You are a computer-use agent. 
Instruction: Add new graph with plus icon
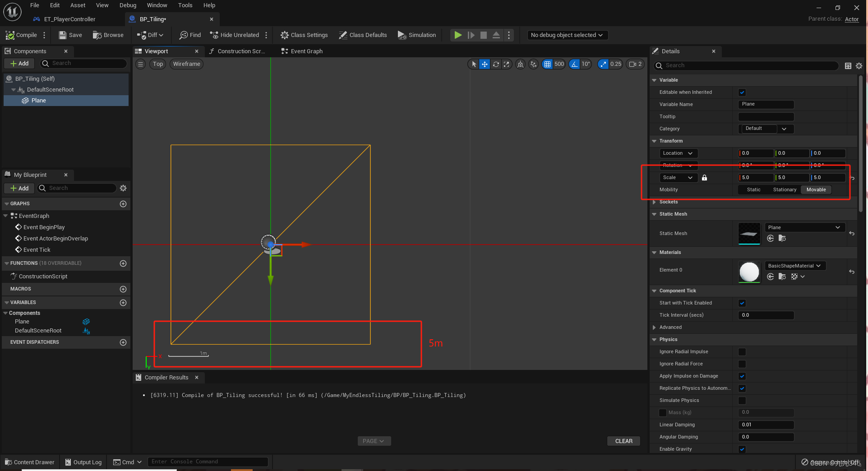click(123, 204)
